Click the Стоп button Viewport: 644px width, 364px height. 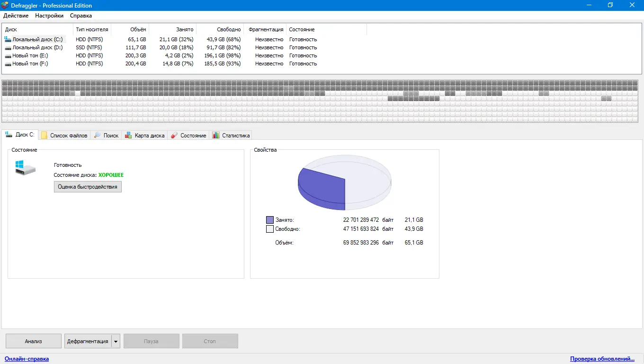point(210,341)
